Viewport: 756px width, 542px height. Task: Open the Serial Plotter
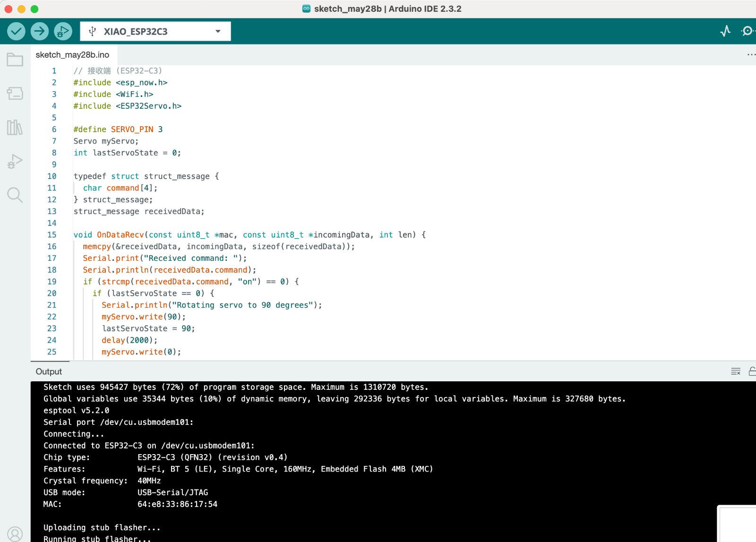pyautogui.click(x=725, y=31)
